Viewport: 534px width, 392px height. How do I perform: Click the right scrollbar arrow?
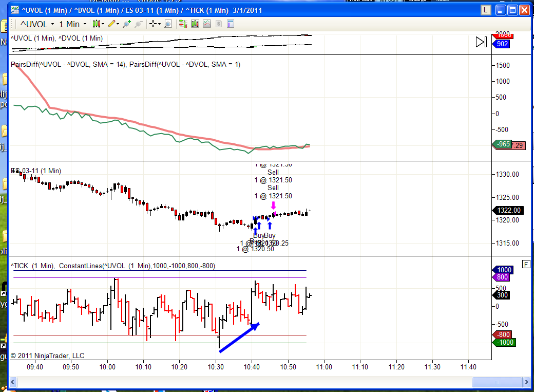click(x=526, y=382)
